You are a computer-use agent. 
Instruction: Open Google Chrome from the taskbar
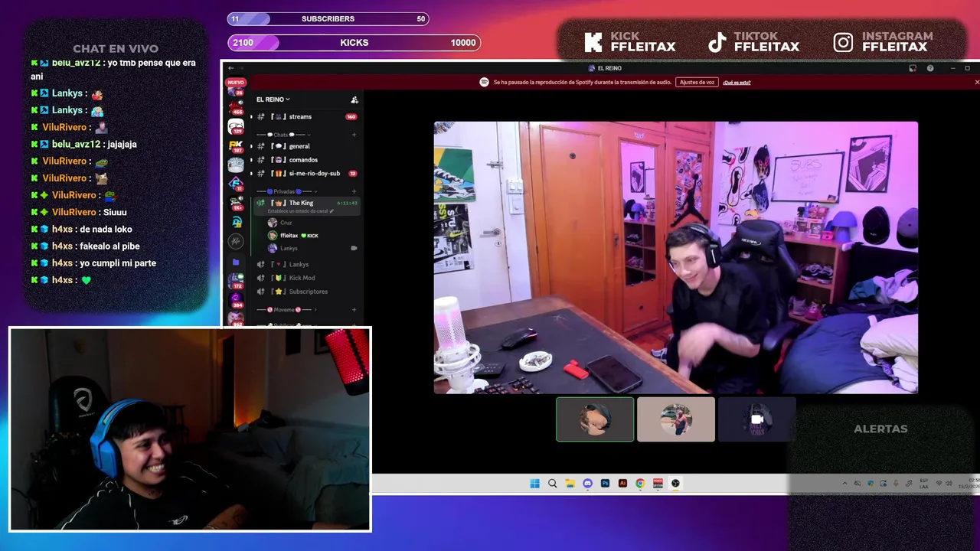tap(640, 484)
